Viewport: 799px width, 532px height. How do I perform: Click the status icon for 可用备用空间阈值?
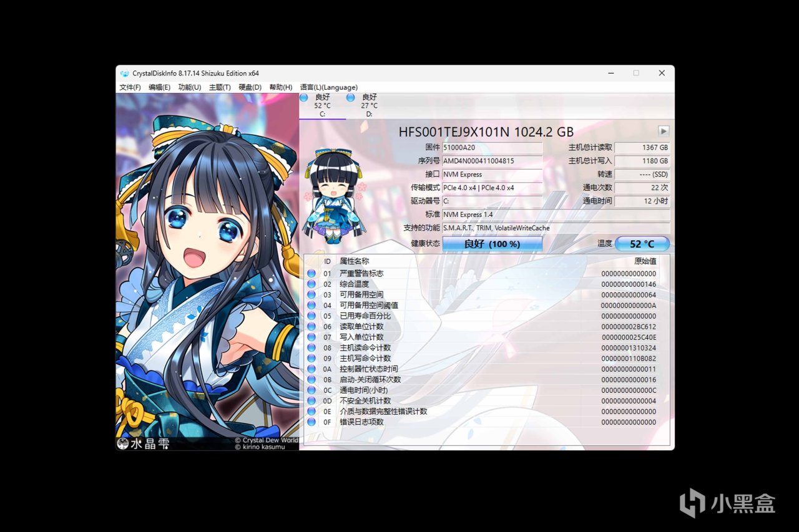click(x=311, y=305)
